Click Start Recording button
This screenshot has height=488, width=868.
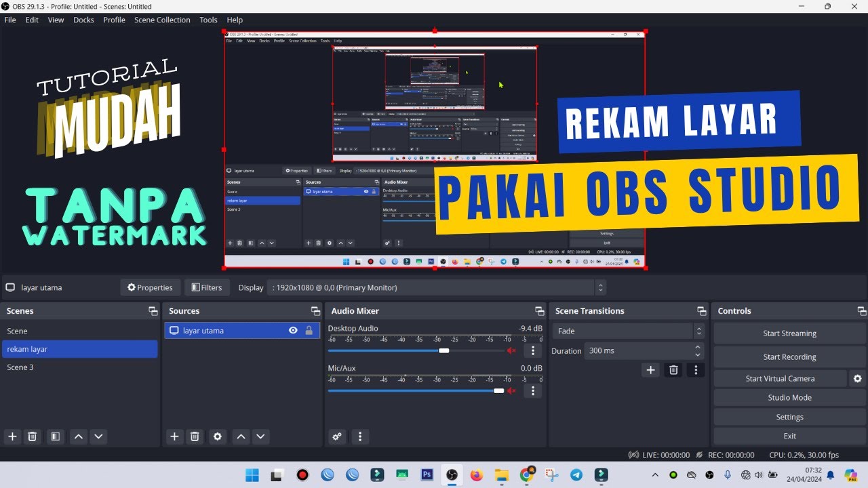coord(789,357)
